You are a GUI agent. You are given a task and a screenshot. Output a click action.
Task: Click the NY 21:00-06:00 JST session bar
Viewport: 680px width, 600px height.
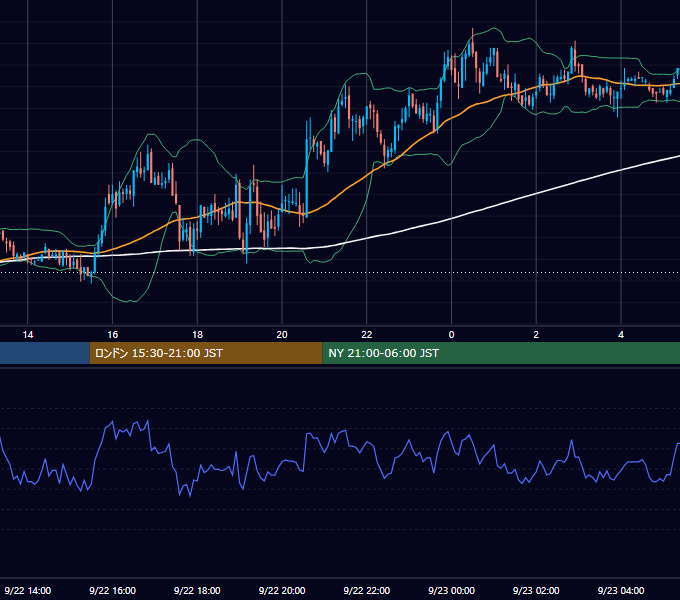click(501, 353)
